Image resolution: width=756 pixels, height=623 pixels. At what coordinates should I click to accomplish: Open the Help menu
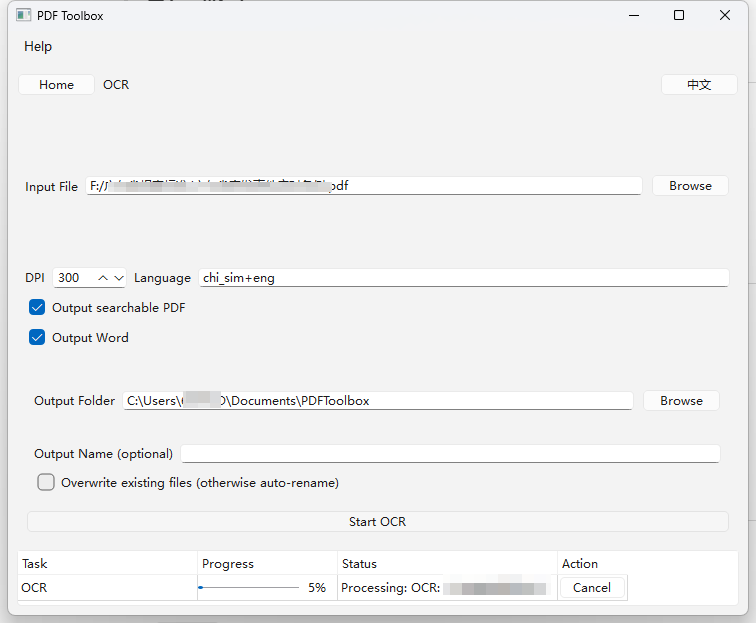38,46
